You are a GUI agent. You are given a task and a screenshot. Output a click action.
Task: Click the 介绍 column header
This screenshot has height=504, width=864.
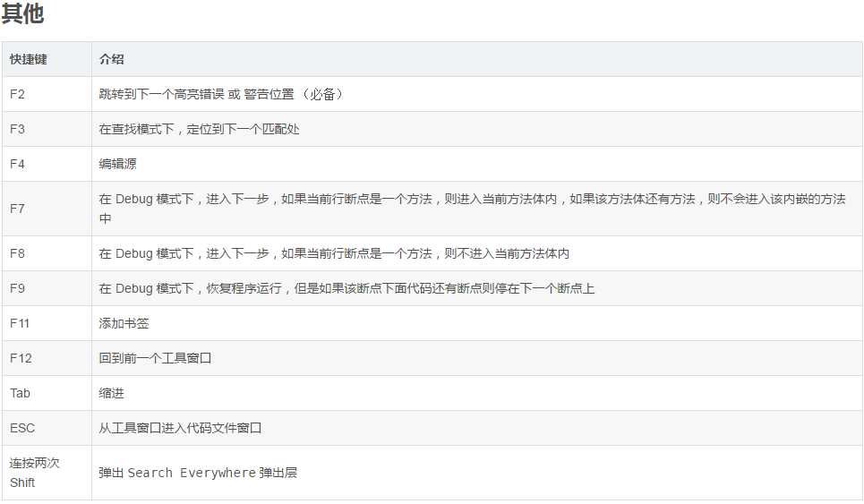(x=111, y=59)
